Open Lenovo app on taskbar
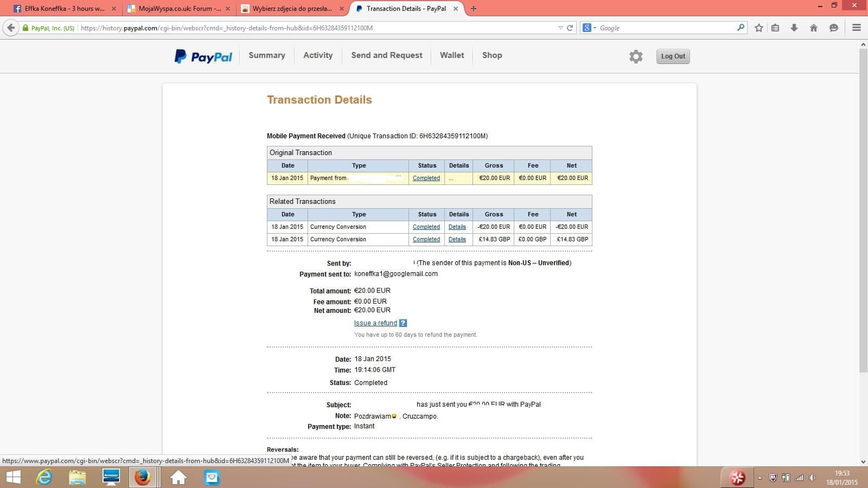This screenshot has width=868, height=488. click(x=111, y=477)
